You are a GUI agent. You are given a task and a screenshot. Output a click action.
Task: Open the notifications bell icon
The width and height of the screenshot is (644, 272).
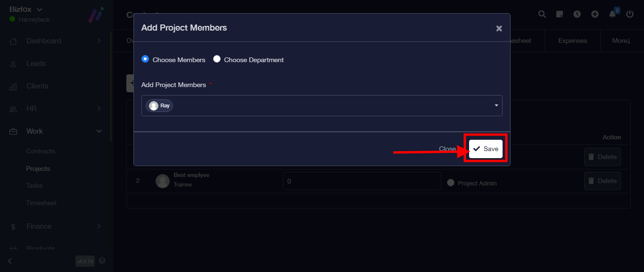tap(612, 14)
